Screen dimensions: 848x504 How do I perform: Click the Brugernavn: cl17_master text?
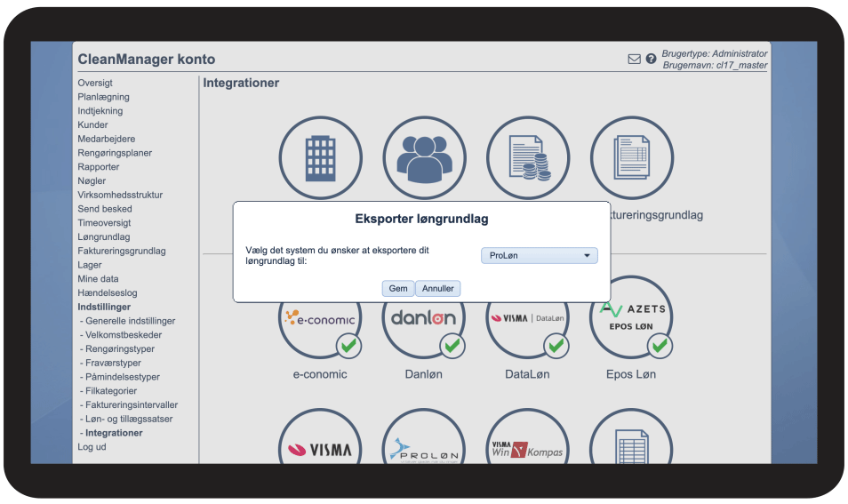[x=715, y=66]
